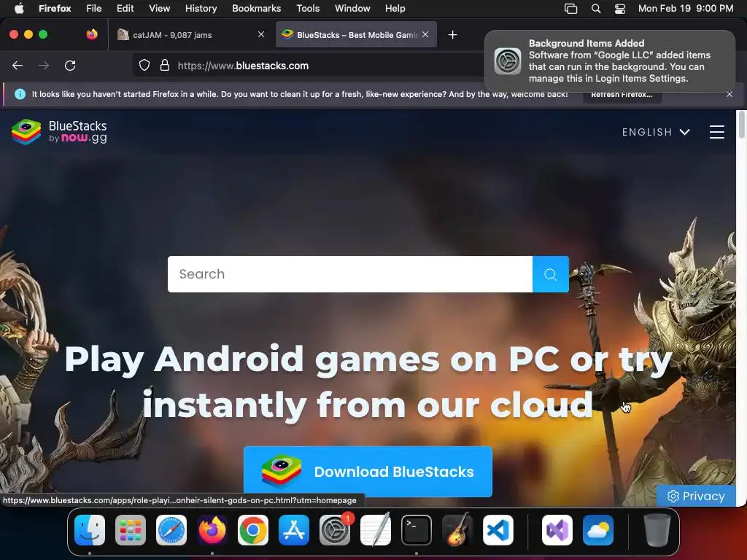Click the page vertical scrollbar thumb

pos(741,125)
